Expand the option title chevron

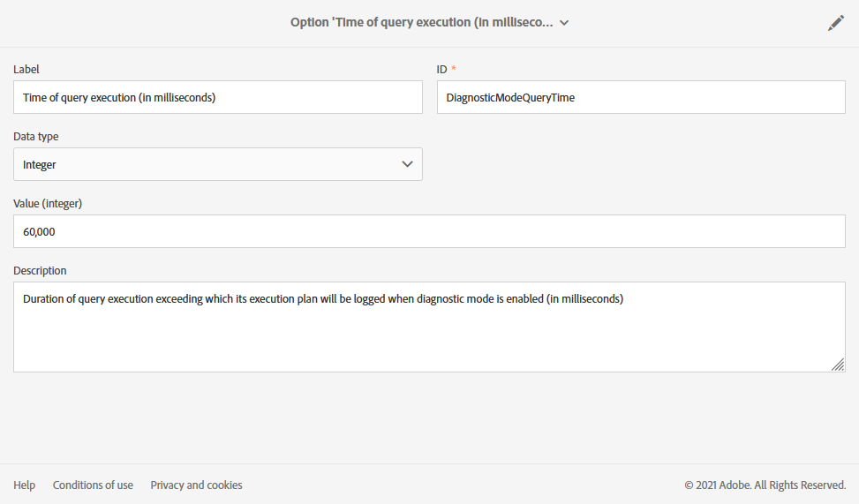(564, 23)
